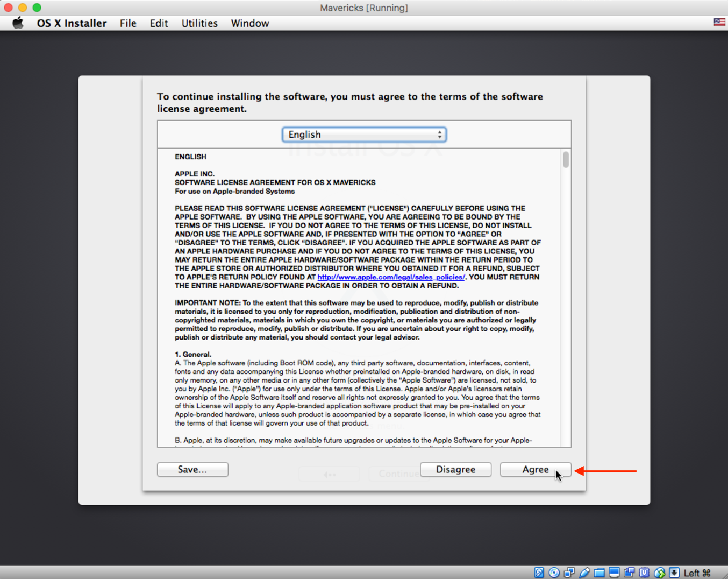Open the network adapters status icon
The height and width of the screenshot is (579, 728).
pos(569,573)
